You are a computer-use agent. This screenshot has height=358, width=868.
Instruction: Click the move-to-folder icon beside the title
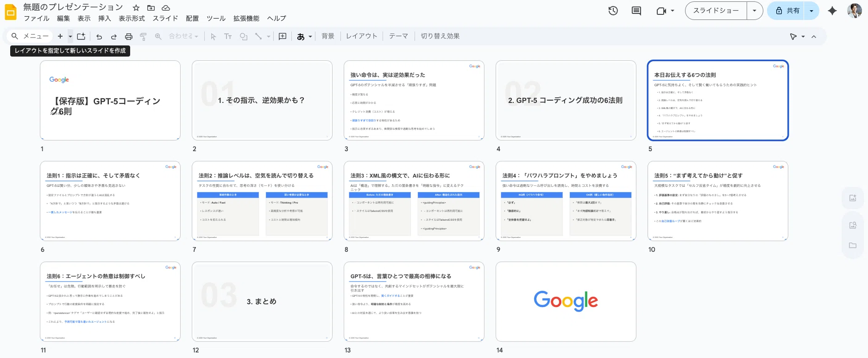pos(151,8)
